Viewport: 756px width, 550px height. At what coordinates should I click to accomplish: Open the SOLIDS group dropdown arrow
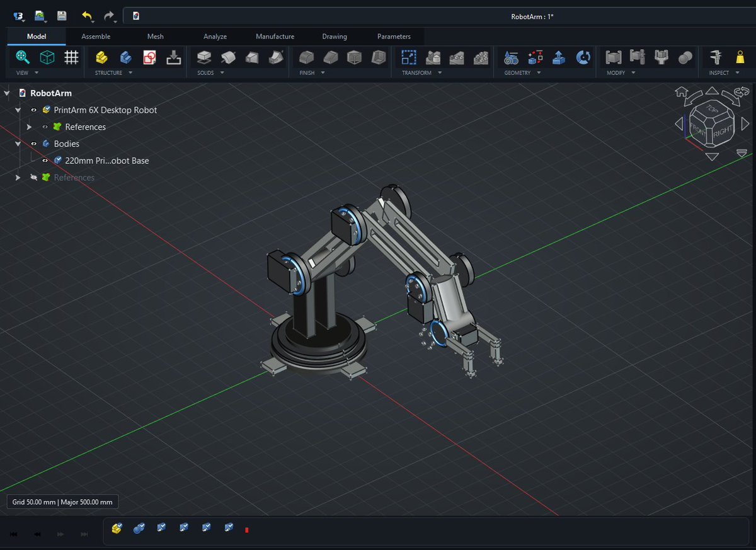(222, 73)
